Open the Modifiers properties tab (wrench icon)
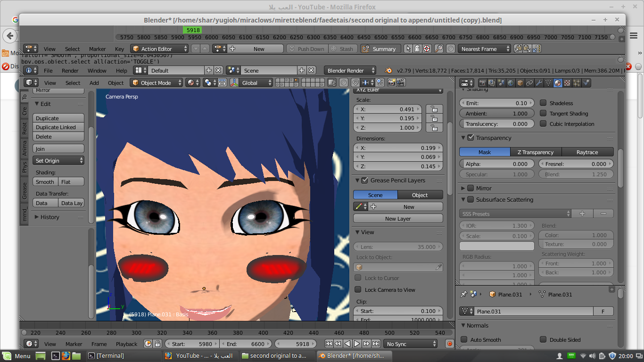Screen dimensions: 644x362 coord(539,83)
